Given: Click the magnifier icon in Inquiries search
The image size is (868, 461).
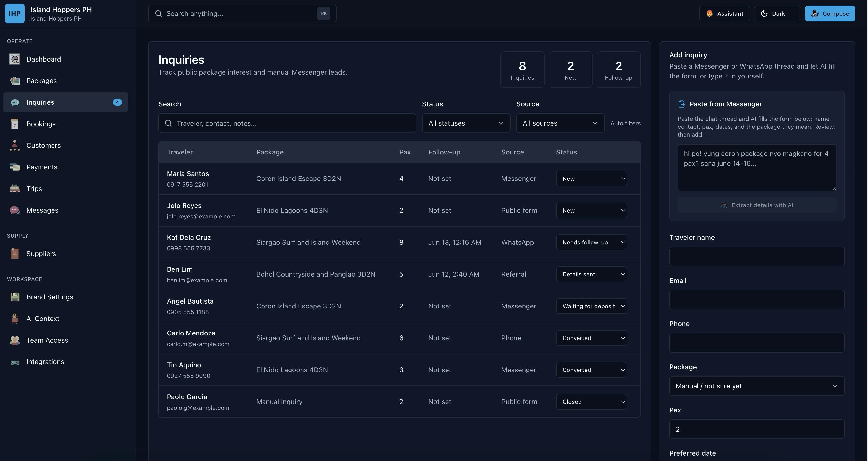Looking at the screenshot, I should 168,123.
